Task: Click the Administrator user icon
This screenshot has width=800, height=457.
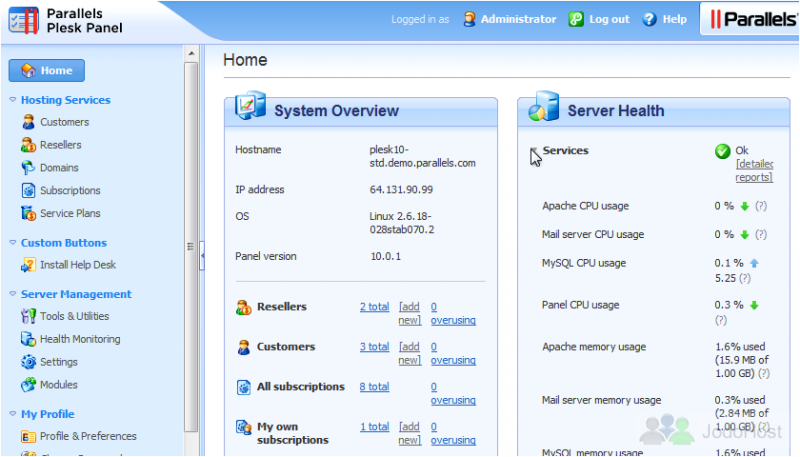Action: 469,19
